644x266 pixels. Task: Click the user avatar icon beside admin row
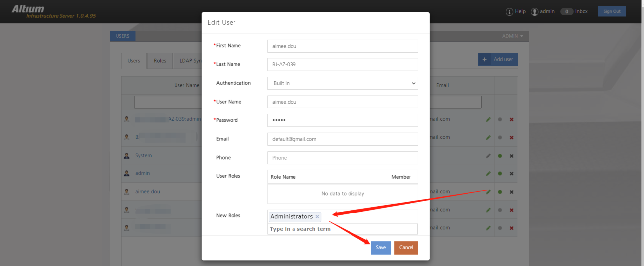pos(127,173)
